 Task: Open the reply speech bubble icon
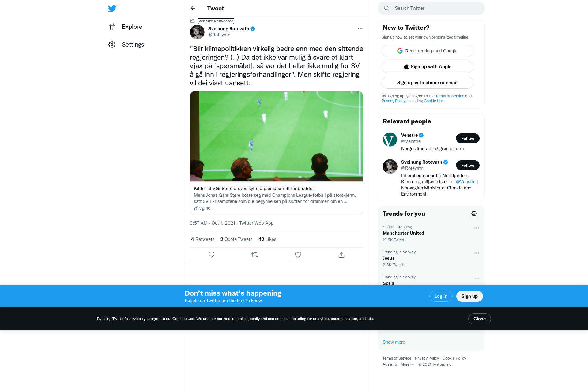pos(211,255)
